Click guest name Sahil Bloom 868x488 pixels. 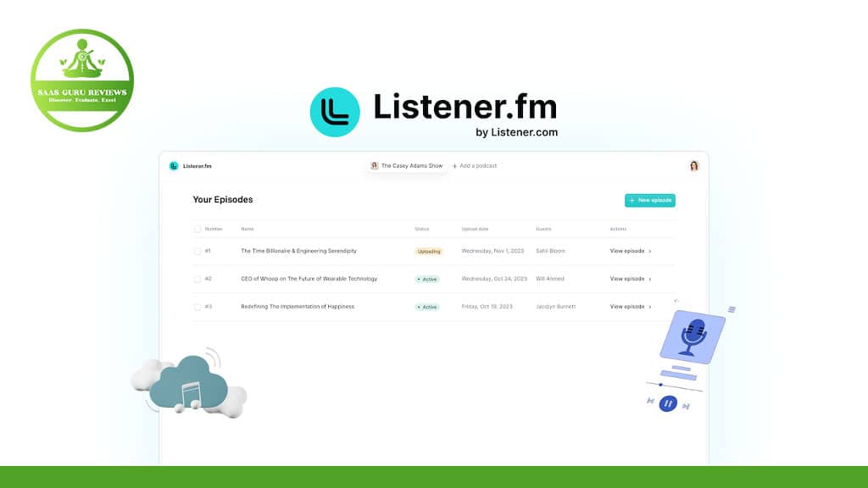[x=550, y=251]
